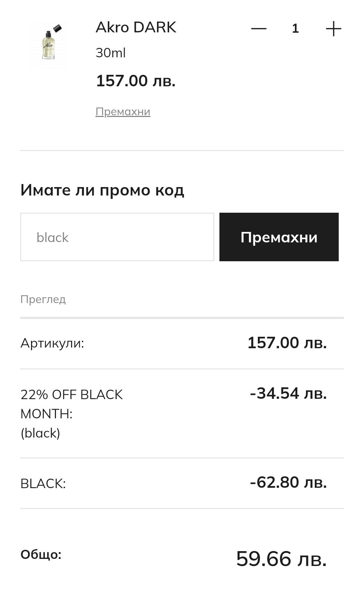Focus the promo code field containing black

[117, 237]
